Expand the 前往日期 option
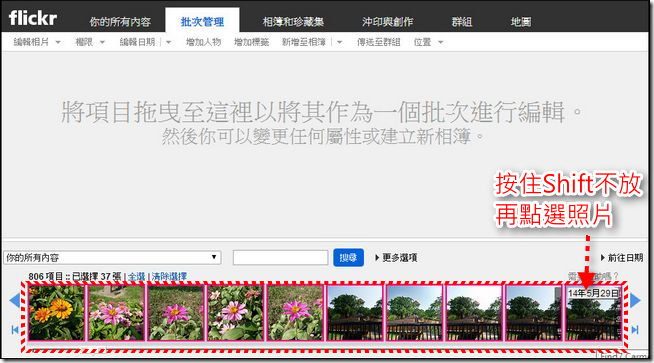This screenshot has width=654, height=363. (x=622, y=258)
